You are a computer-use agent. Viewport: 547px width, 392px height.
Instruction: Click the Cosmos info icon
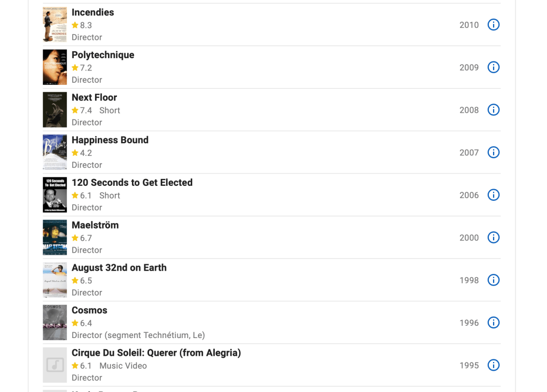[x=494, y=323]
